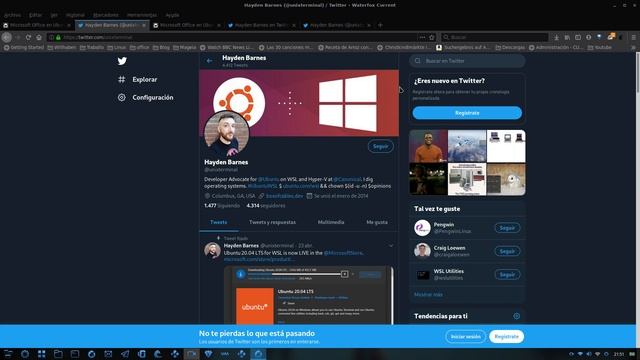
Task: Click Iniciar sesión in bottom banner
Action: tap(465, 337)
